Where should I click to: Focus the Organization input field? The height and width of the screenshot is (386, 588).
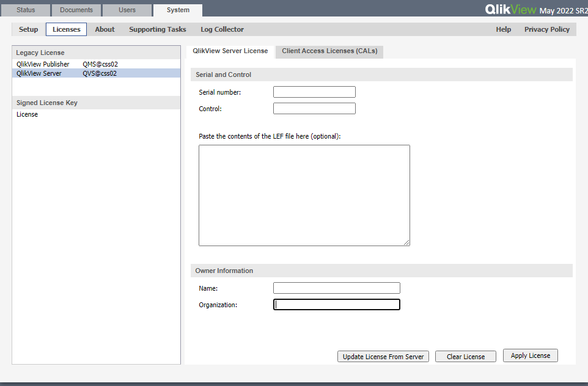tap(337, 304)
